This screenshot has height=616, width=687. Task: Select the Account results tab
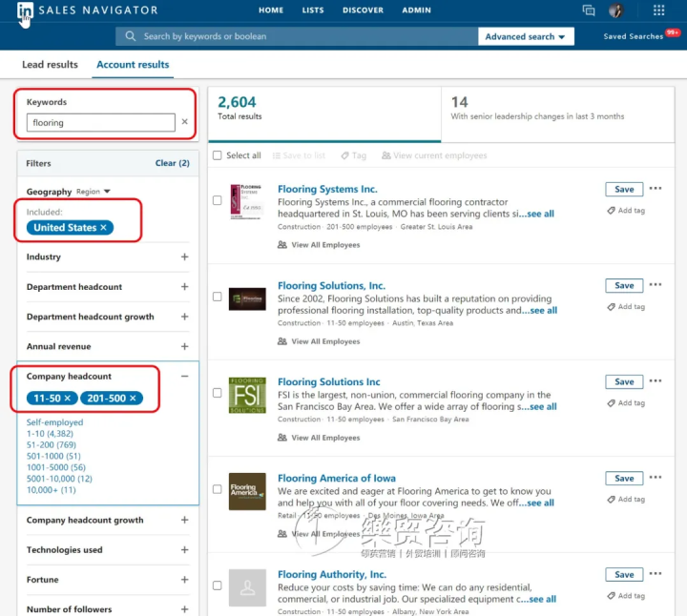[133, 64]
